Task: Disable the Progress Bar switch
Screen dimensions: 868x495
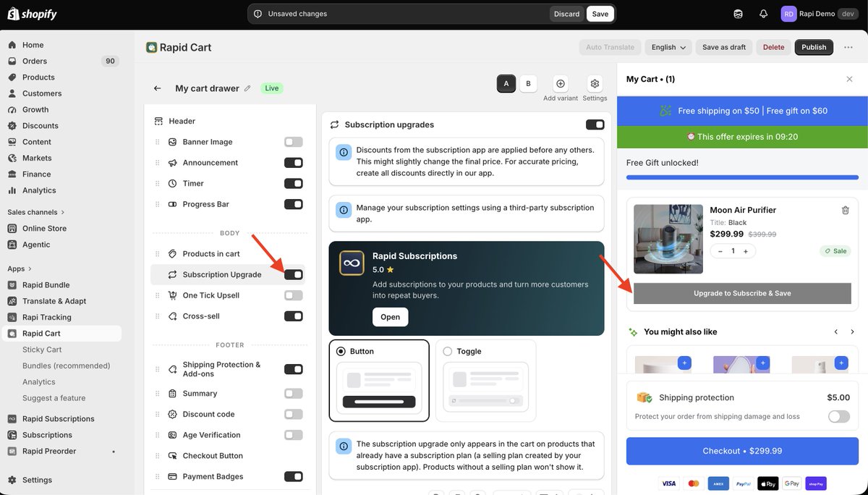Action: point(293,204)
